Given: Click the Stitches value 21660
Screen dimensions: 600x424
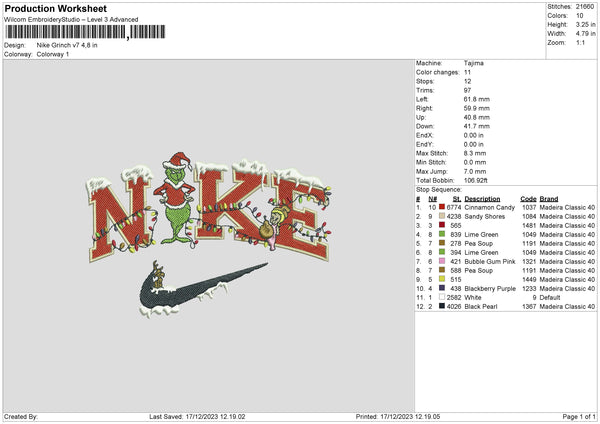Looking at the screenshot, I should [x=585, y=7].
